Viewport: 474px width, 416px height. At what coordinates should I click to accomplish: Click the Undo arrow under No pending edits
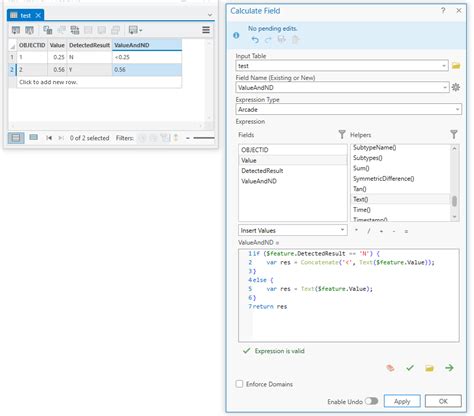click(255, 40)
